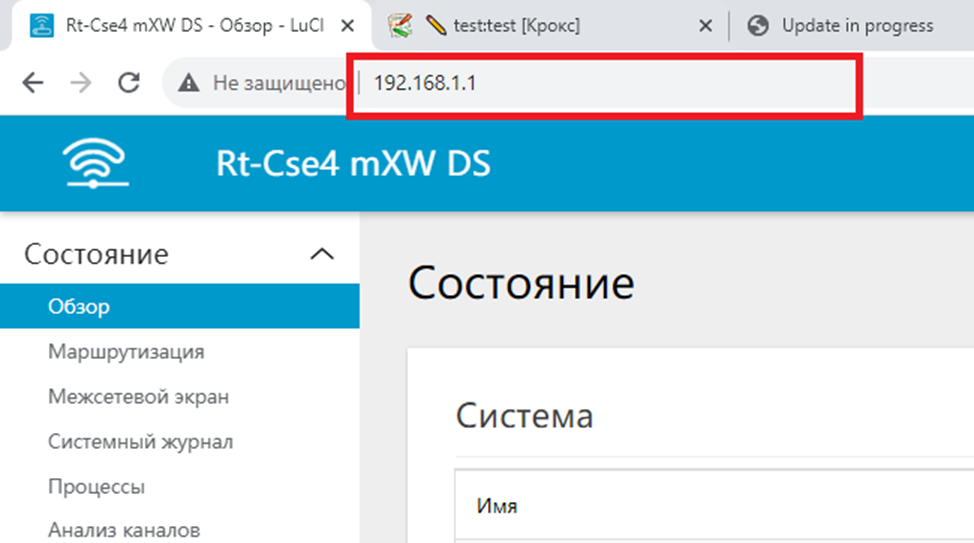Reload the page with the refresh icon

point(129,82)
